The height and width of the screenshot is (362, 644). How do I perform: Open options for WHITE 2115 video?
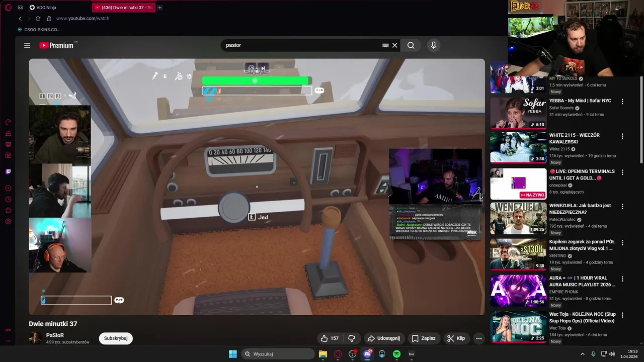(622, 136)
